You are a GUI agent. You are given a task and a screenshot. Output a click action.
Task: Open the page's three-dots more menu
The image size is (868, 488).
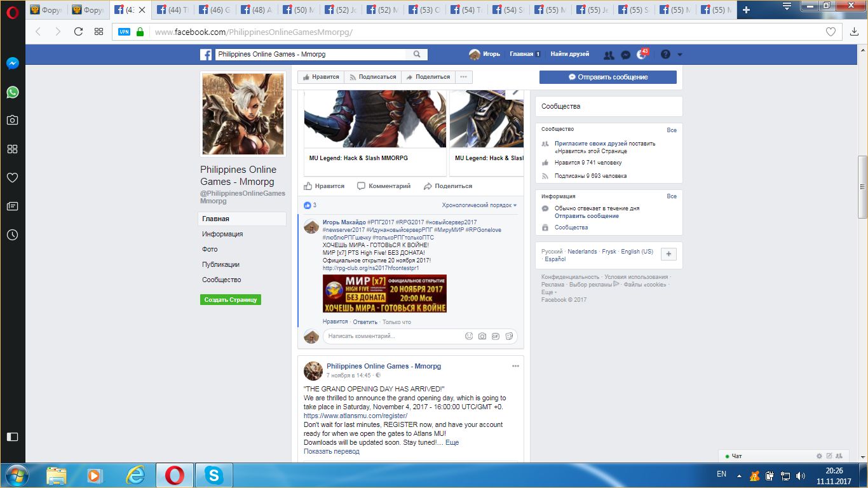[463, 77]
